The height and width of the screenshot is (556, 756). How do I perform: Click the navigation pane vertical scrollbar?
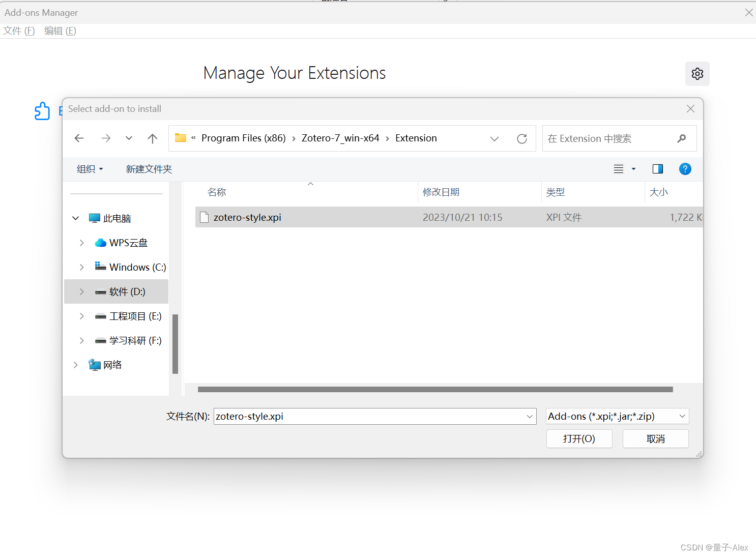(x=175, y=344)
